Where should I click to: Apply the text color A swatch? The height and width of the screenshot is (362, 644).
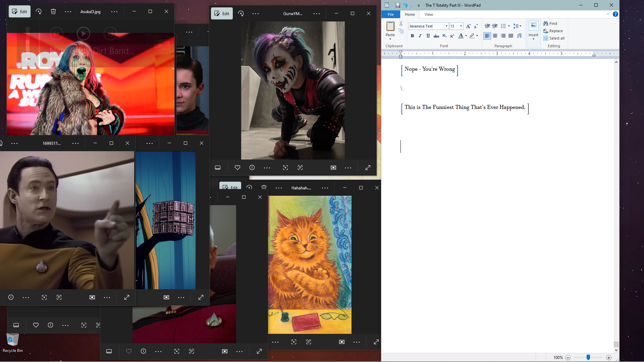pos(461,36)
